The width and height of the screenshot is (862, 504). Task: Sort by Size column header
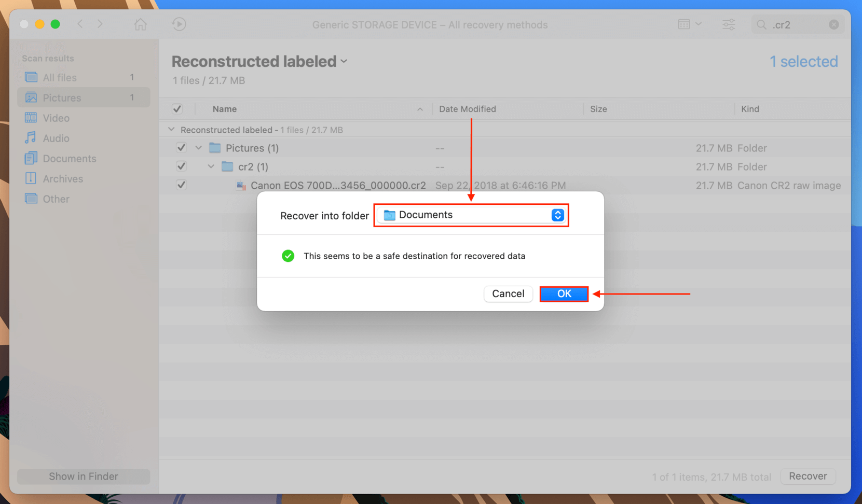click(x=598, y=109)
